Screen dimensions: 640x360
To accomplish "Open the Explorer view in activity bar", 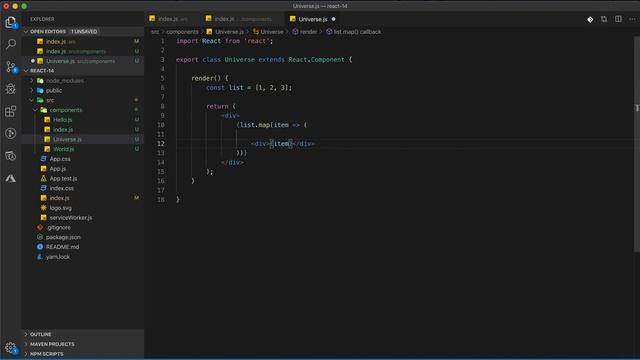I will tap(11, 22).
